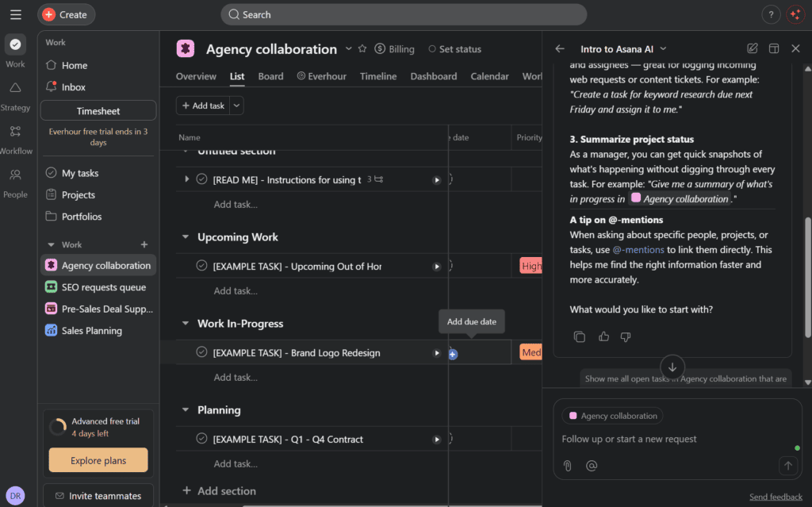
Task: Send the AI chat message
Action: (x=787, y=466)
